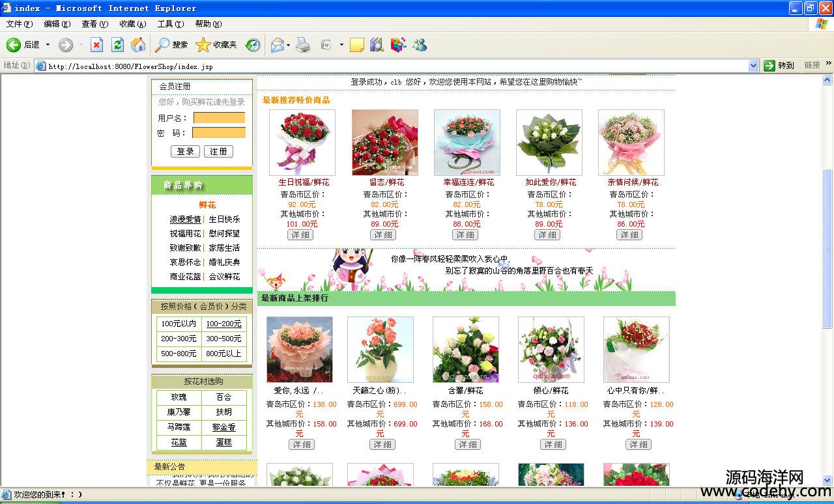
Task: Open the 浪漫爱情 category link
Action: coord(186,219)
